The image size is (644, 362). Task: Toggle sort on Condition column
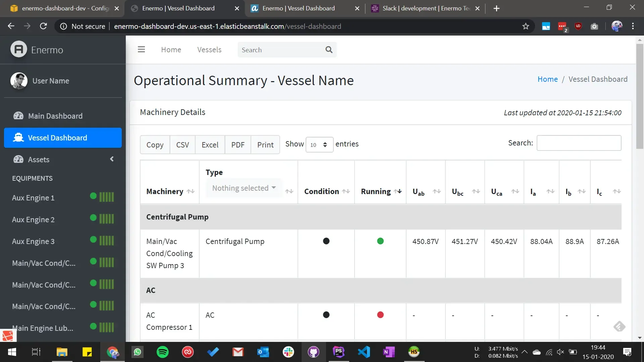(346, 191)
